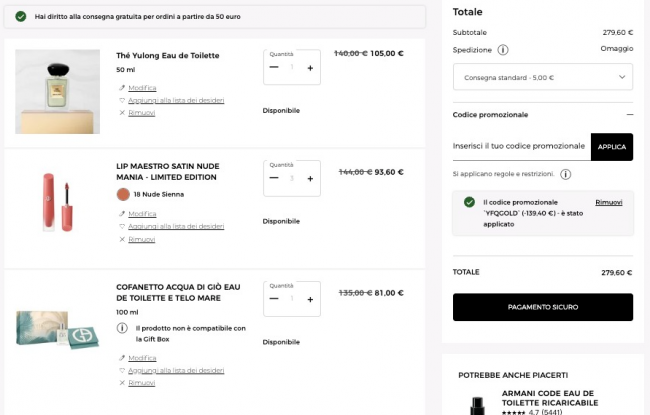Click Modifica for Thé Yulong Eau de Toilette
Viewport: 650px width, 415px height.
[142, 88]
